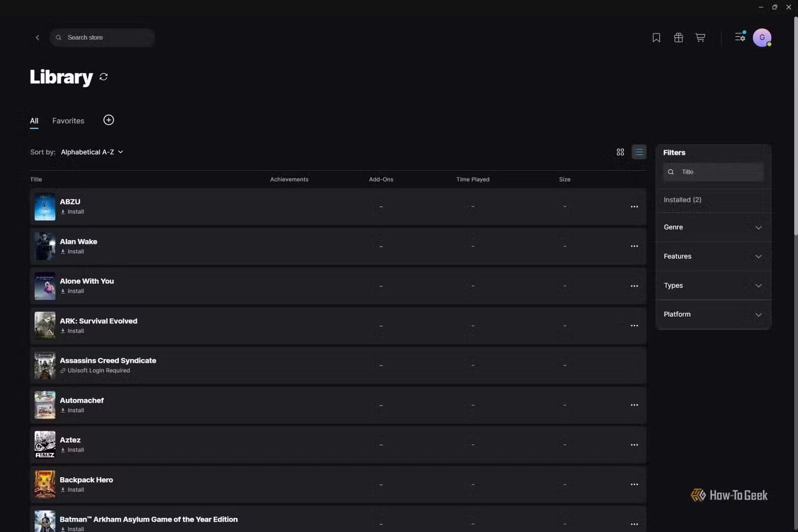Open the Alone With You cover thumbnail
Viewport: 798px width, 532px height.
tap(45, 286)
